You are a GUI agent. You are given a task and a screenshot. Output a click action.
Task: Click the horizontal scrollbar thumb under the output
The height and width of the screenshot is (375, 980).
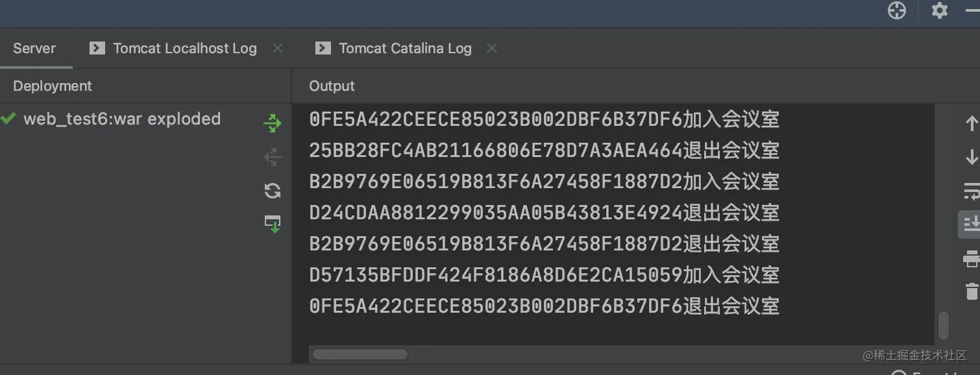click(x=360, y=354)
